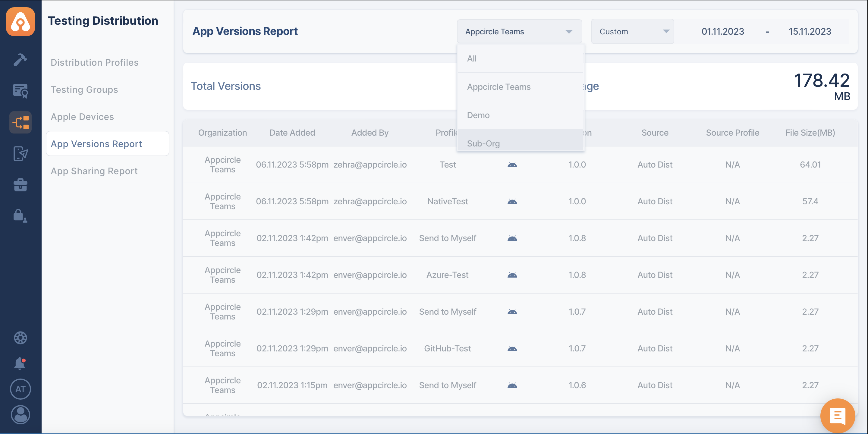Select the Testing Distribution sidebar icon
The width and height of the screenshot is (868, 434).
pos(20,122)
